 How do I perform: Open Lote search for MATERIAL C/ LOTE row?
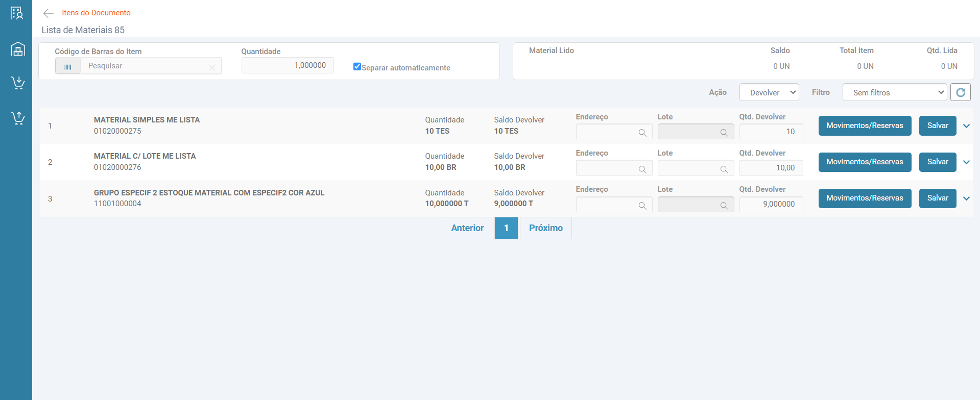point(724,169)
